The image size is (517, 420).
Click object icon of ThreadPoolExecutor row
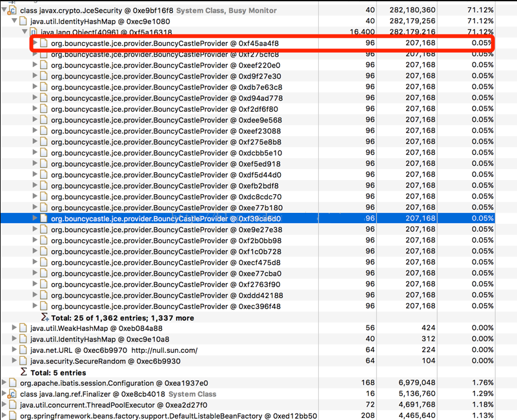13,405
